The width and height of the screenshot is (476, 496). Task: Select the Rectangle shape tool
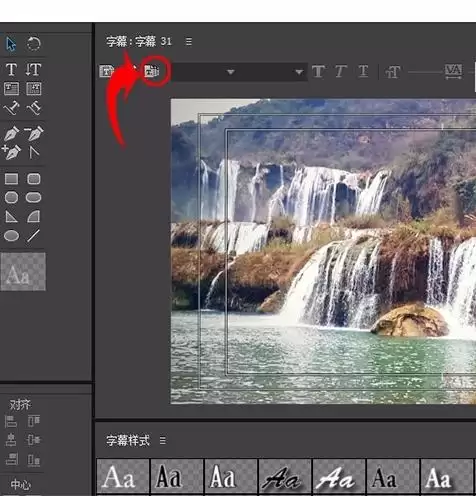[11, 179]
